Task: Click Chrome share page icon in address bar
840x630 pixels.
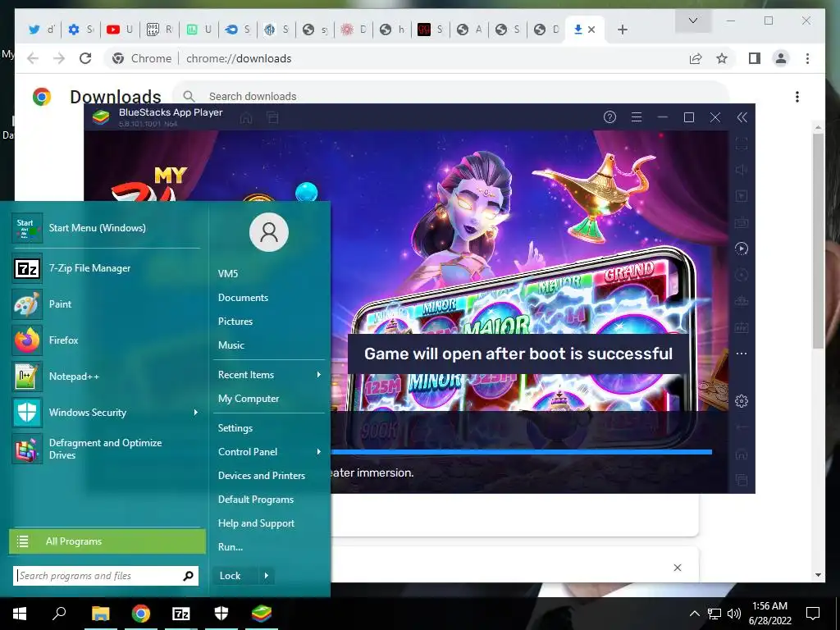Action: (696, 58)
